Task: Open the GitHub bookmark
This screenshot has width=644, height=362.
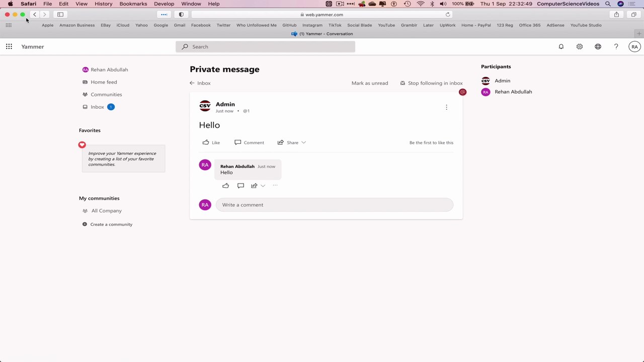Action: tap(289, 25)
